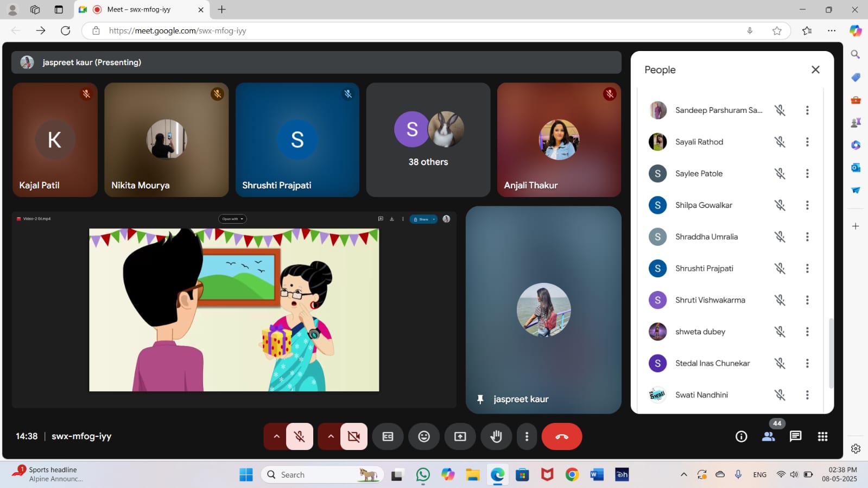The image size is (868, 488).
Task: Add page to favorites star icon
Action: [777, 30]
